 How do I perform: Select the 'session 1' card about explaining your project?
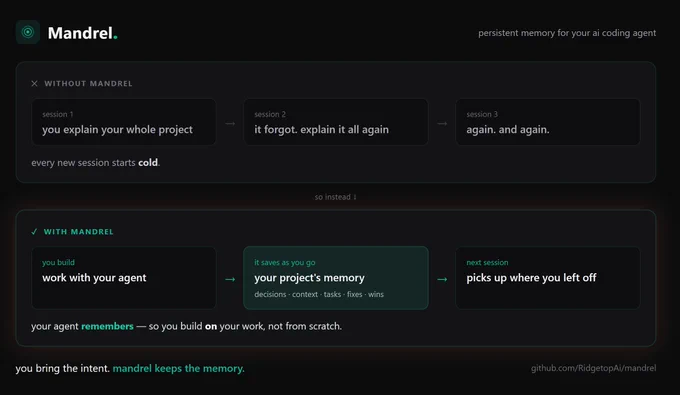[x=124, y=122]
